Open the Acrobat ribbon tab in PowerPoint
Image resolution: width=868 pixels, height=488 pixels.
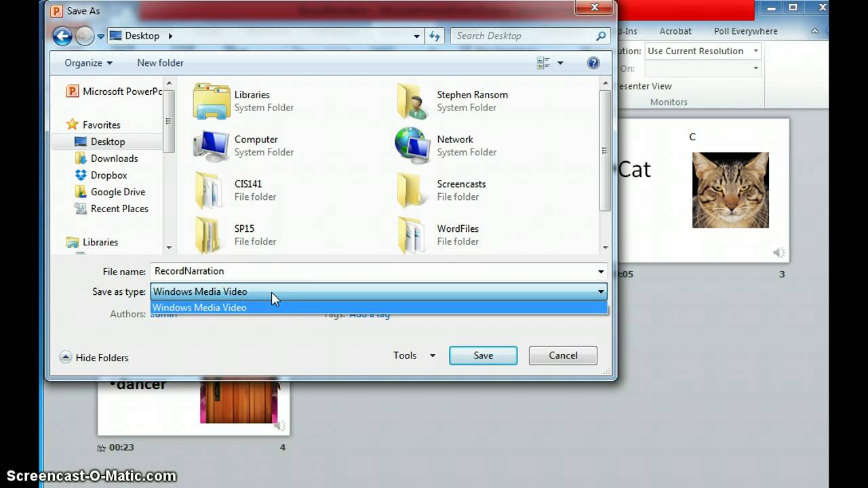[675, 31]
